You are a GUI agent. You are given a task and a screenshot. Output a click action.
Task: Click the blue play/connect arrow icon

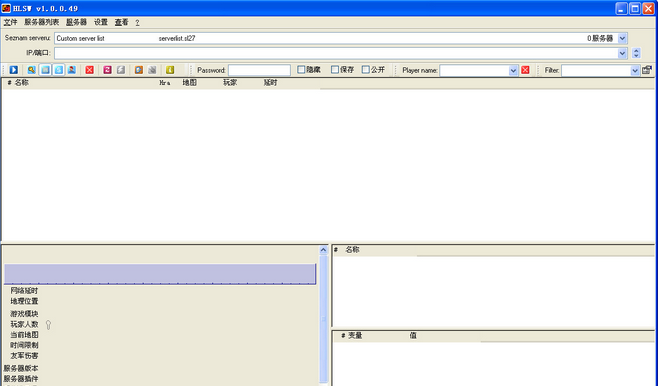[13, 70]
